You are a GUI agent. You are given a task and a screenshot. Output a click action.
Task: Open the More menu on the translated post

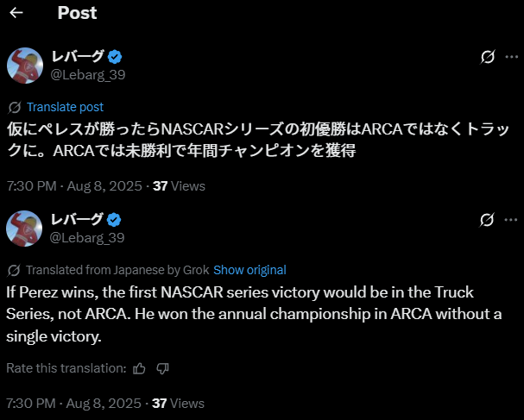(511, 219)
